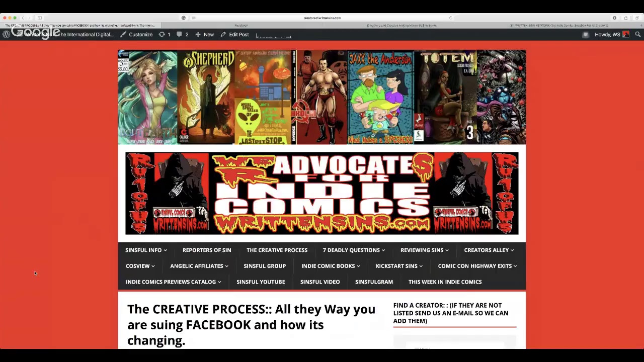
Task: Switch to Authors and Creators Making Money tab
Action: click(x=401, y=25)
